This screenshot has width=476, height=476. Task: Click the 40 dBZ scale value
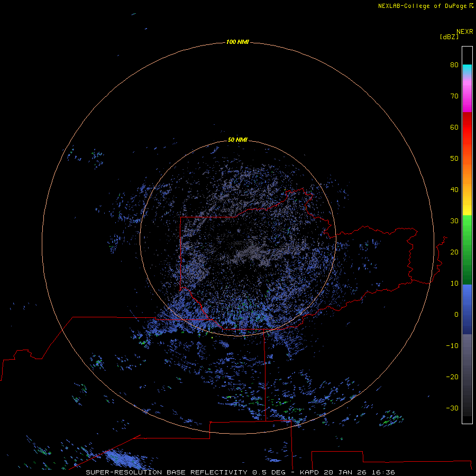click(454, 189)
